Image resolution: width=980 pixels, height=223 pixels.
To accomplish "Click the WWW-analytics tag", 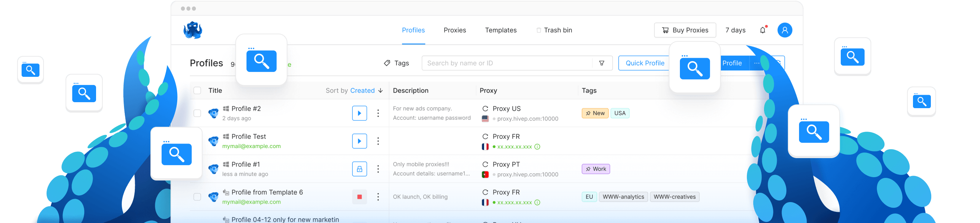I will click(623, 197).
